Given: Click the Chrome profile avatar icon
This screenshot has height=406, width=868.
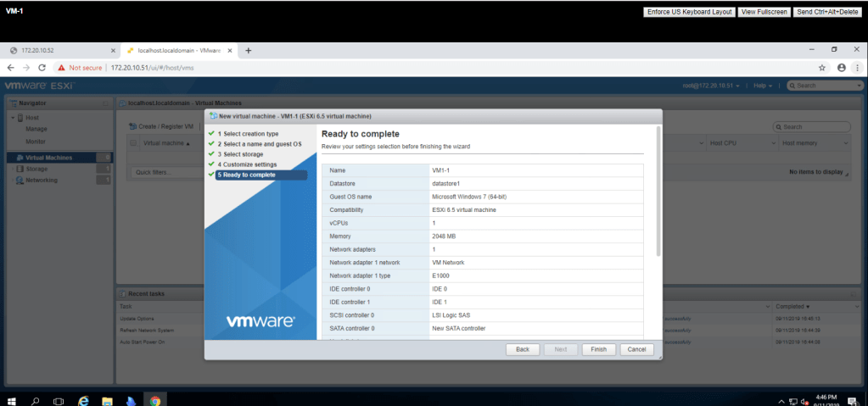Looking at the screenshot, I should 841,68.
